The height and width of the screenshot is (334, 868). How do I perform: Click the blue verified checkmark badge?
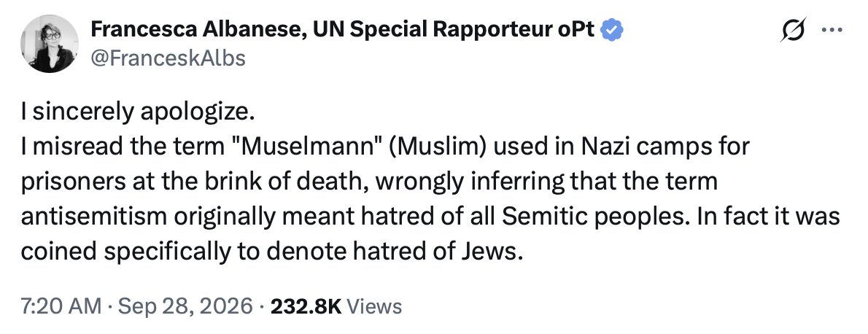pos(612,30)
